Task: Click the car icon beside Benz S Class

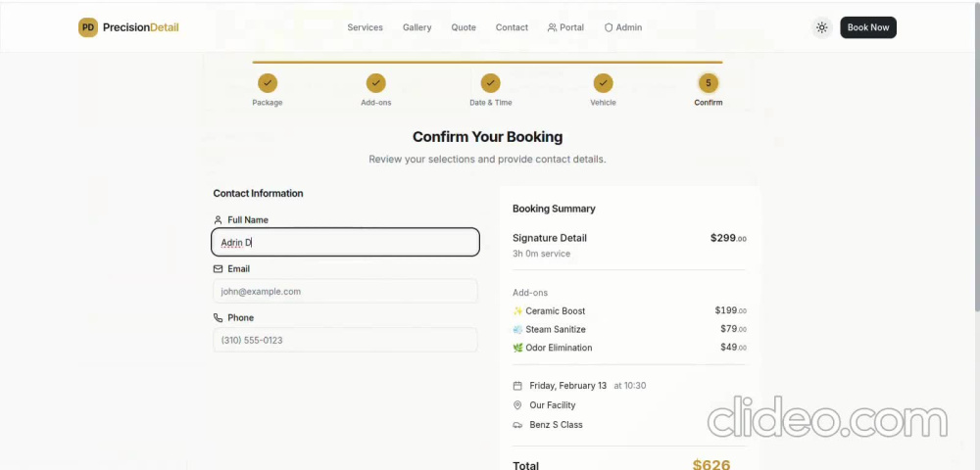Action: (x=517, y=424)
